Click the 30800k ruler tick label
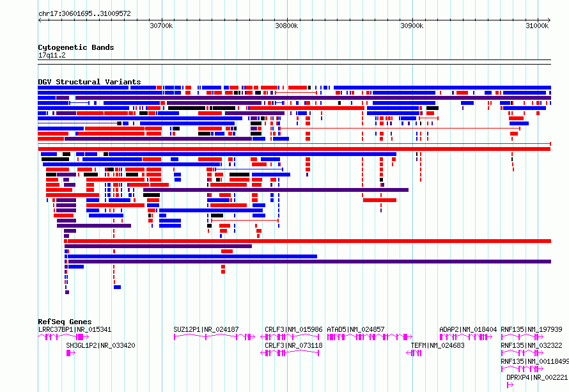The width and height of the screenshot is (569, 392). [x=286, y=26]
